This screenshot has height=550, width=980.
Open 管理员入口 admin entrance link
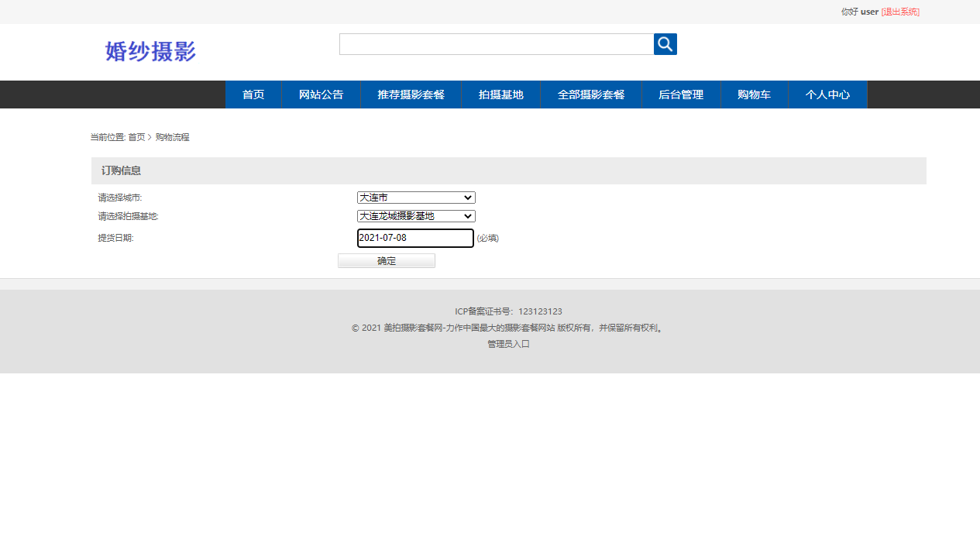508,343
